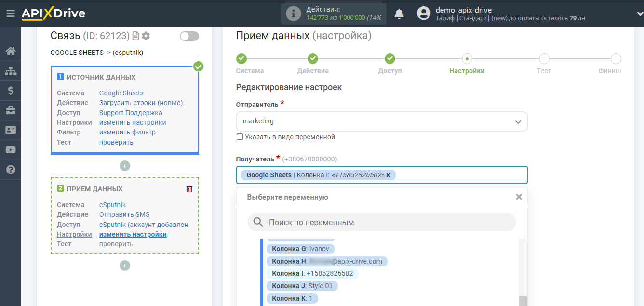Click inside the 'Получатель' field

click(x=382, y=175)
